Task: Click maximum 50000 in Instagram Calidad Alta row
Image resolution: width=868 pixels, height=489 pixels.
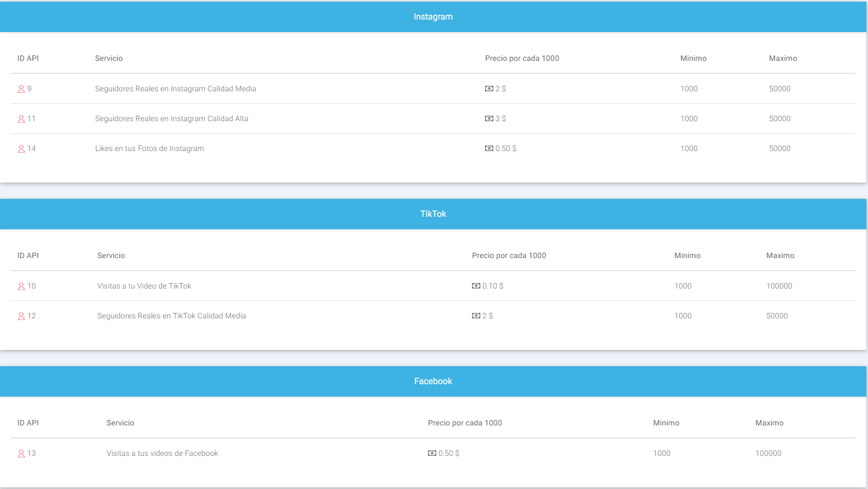Action: 780,118
